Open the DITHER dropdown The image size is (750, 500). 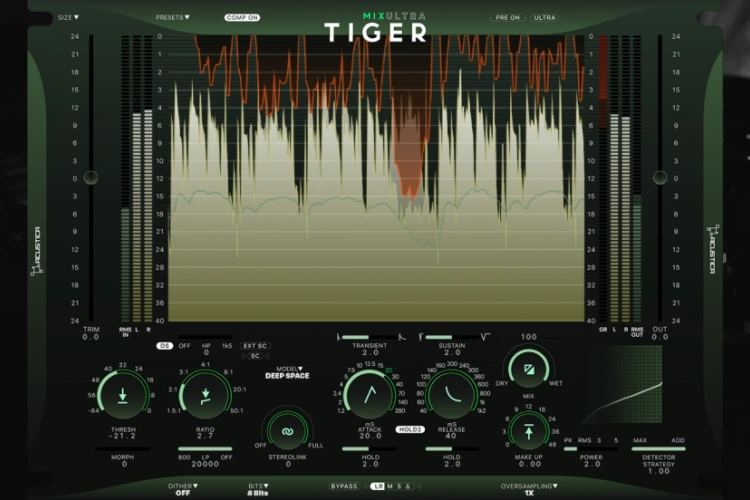tap(182, 486)
